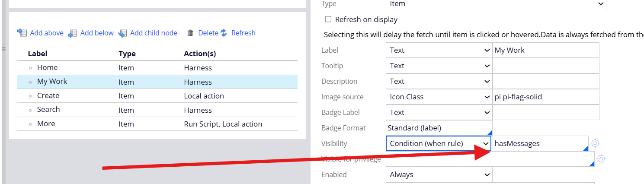Click the Refresh arrows icon
Image resolution: width=644 pixels, height=184 pixels.
pos(224,33)
